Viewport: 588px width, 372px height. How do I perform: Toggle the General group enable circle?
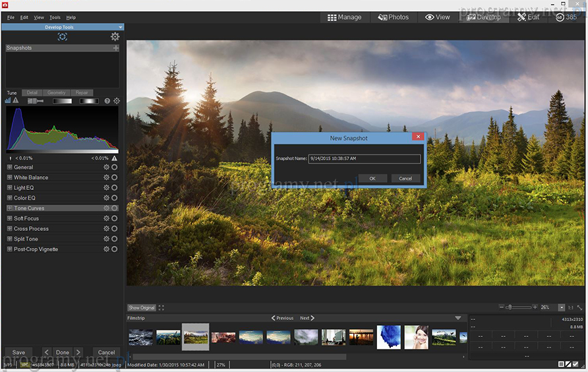(x=115, y=168)
